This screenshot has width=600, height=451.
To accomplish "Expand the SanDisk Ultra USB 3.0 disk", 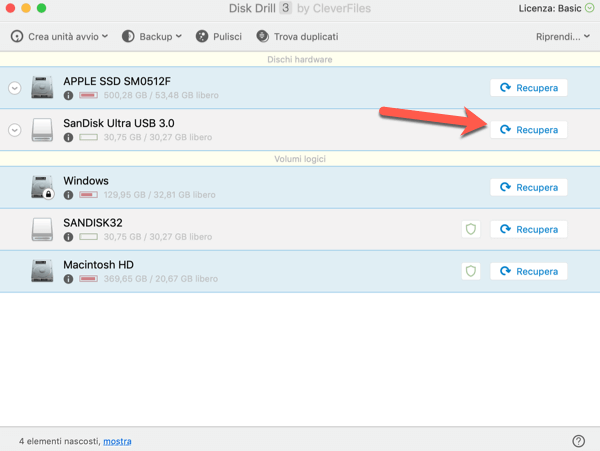I will click(x=15, y=130).
